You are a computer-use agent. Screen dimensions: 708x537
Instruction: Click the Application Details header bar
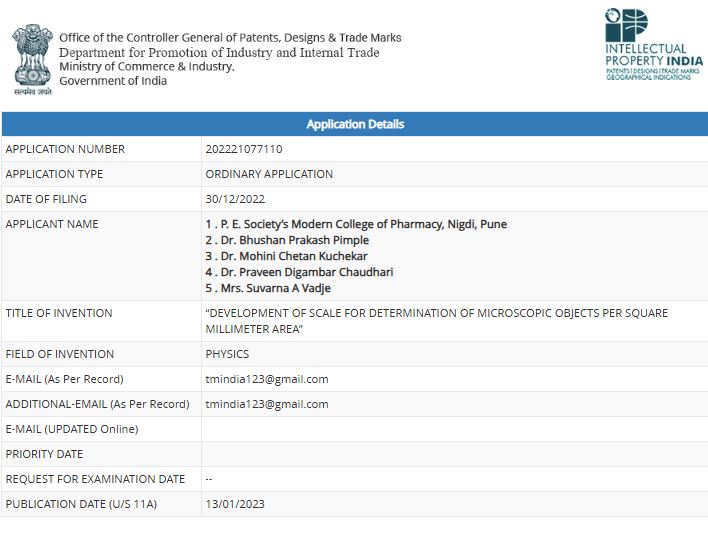point(355,124)
